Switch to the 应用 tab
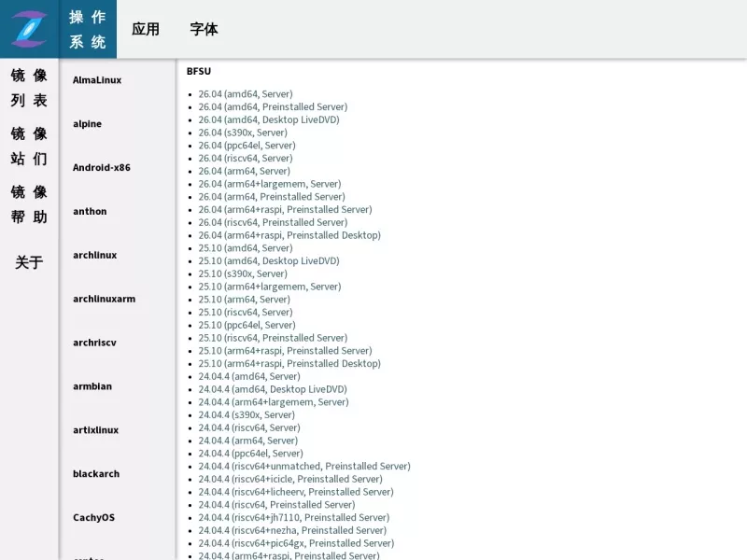Image resolution: width=747 pixels, height=560 pixels. pyautogui.click(x=146, y=29)
